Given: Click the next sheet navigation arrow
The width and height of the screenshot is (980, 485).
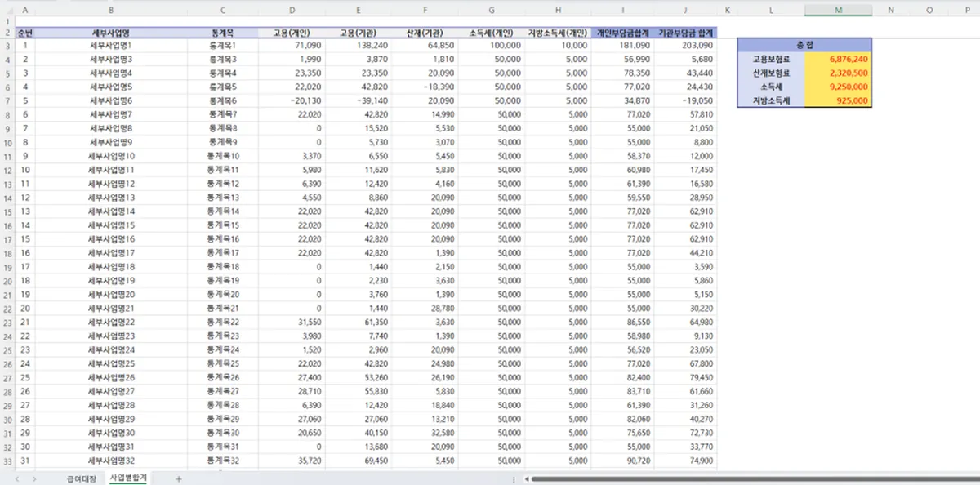Looking at the screenshot, I should point(33,478).
